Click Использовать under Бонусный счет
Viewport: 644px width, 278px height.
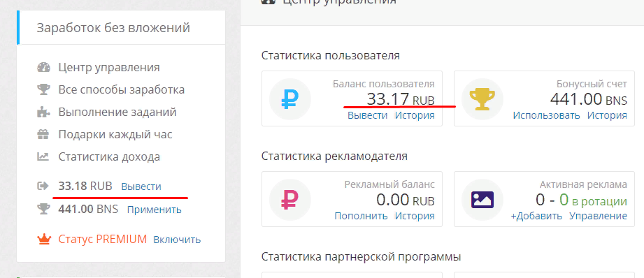coord(546,115)
